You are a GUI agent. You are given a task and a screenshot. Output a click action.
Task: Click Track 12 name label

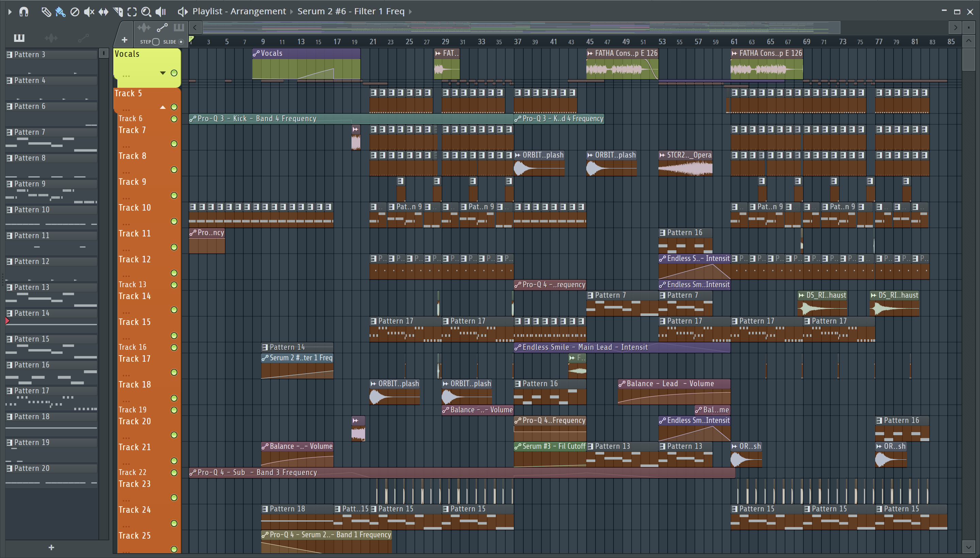tap(134, 260)
